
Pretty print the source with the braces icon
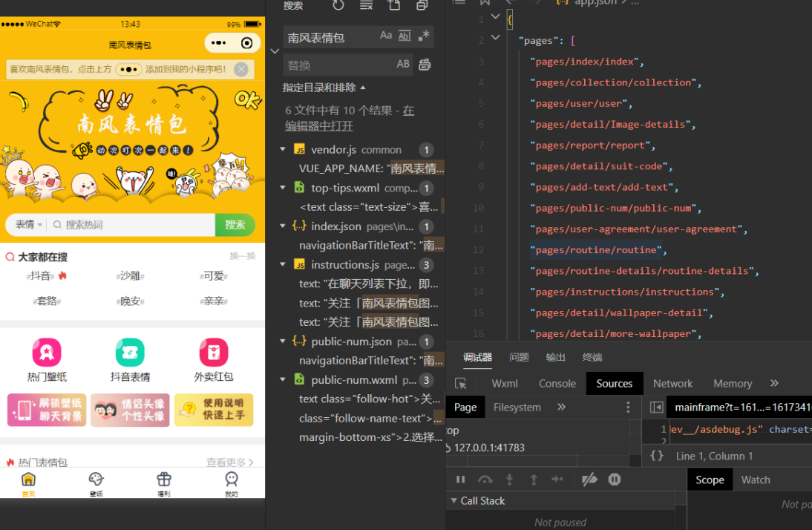point(657,456)
